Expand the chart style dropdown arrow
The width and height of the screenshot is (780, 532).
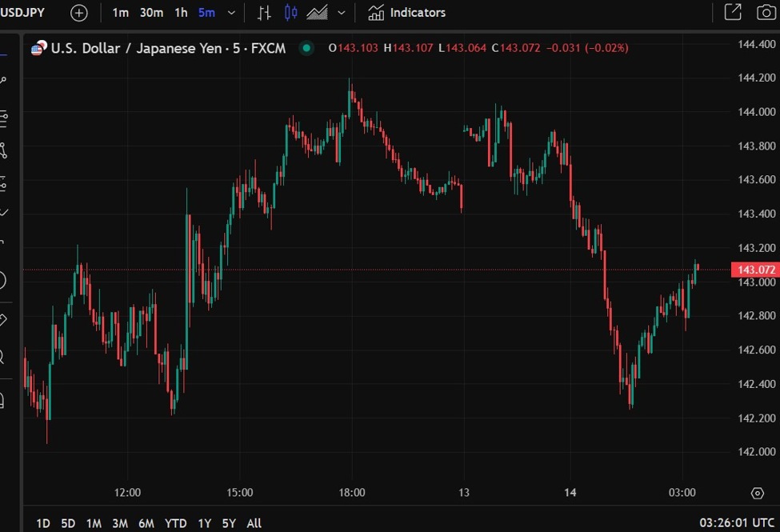tap(342, 13)
